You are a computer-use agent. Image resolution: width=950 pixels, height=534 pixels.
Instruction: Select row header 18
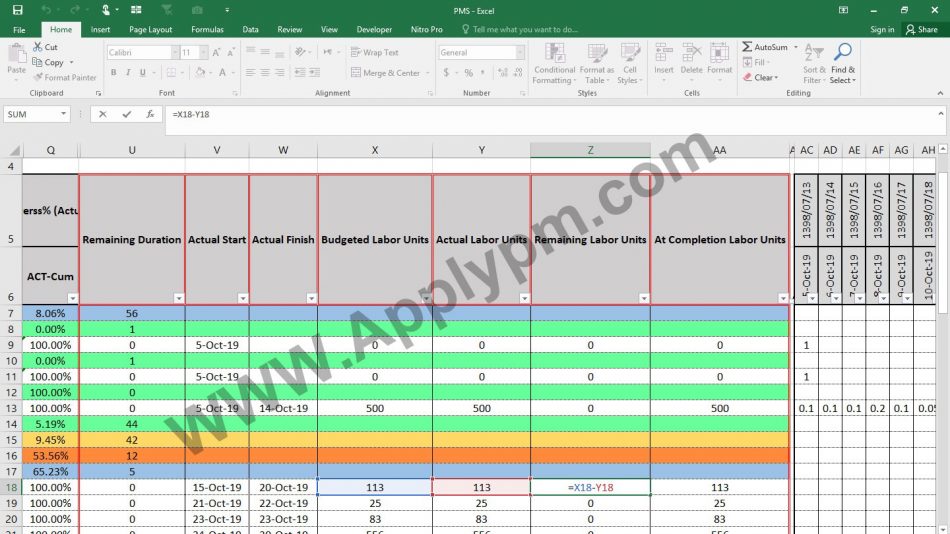pos(11,487)
